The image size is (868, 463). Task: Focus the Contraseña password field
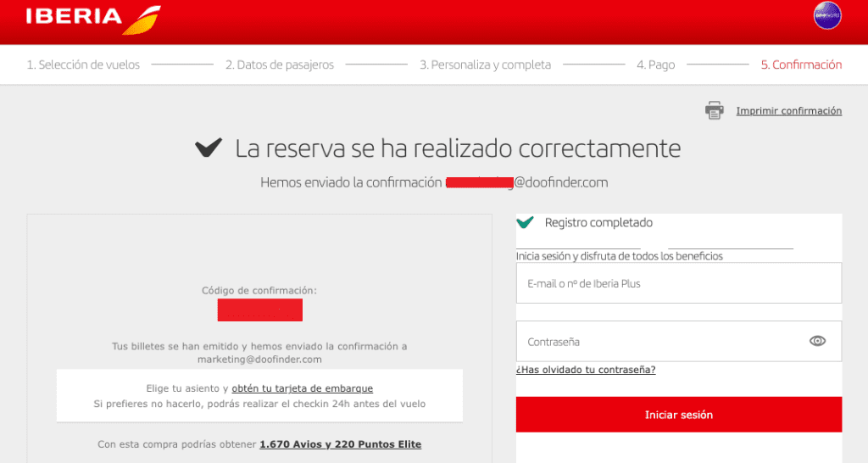click(679, 341)
